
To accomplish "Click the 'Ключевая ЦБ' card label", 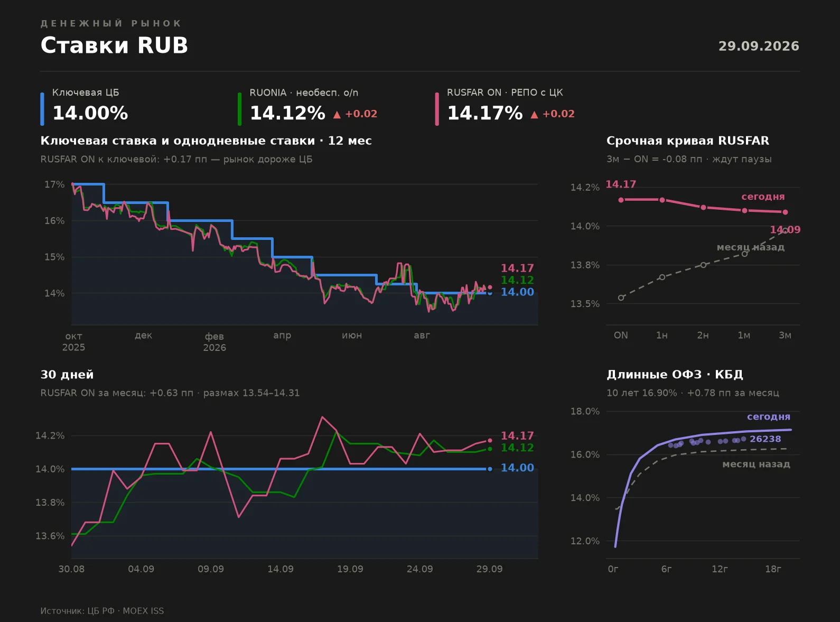I will (x=86, y=92).
